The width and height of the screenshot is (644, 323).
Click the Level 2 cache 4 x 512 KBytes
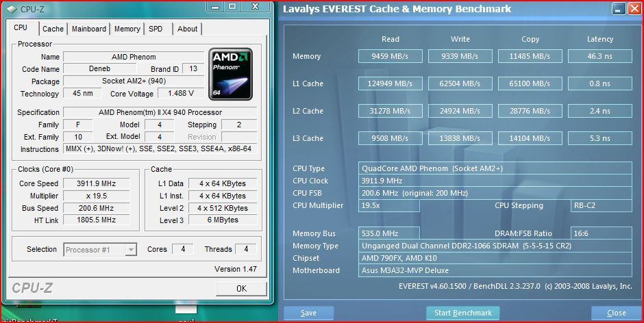coord(223,208)
